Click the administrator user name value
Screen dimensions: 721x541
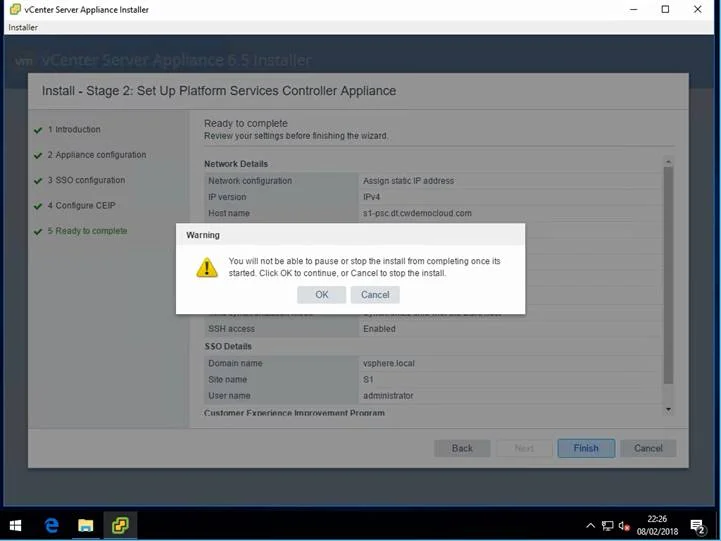point(388,395)
